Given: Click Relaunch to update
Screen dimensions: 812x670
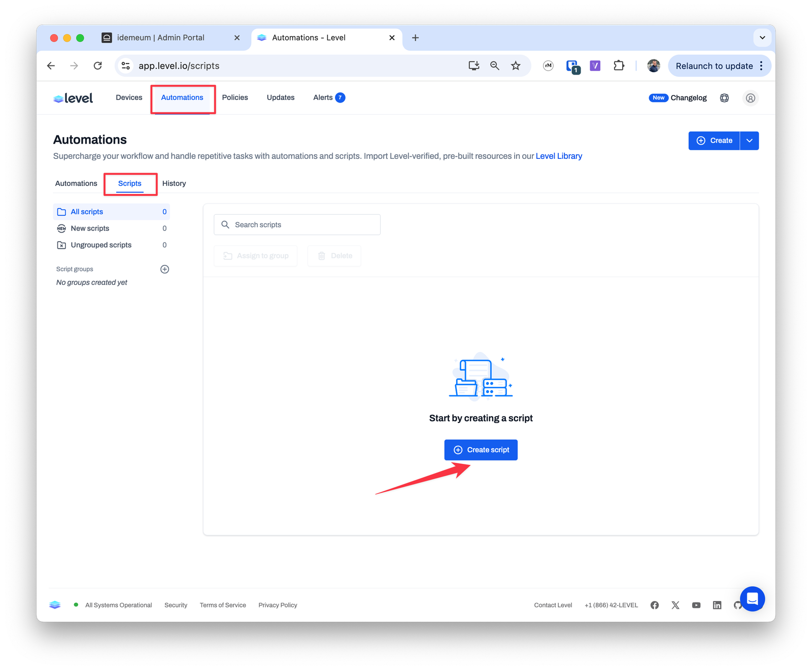Looking at the screenshot, I should (x=714, y=66).
